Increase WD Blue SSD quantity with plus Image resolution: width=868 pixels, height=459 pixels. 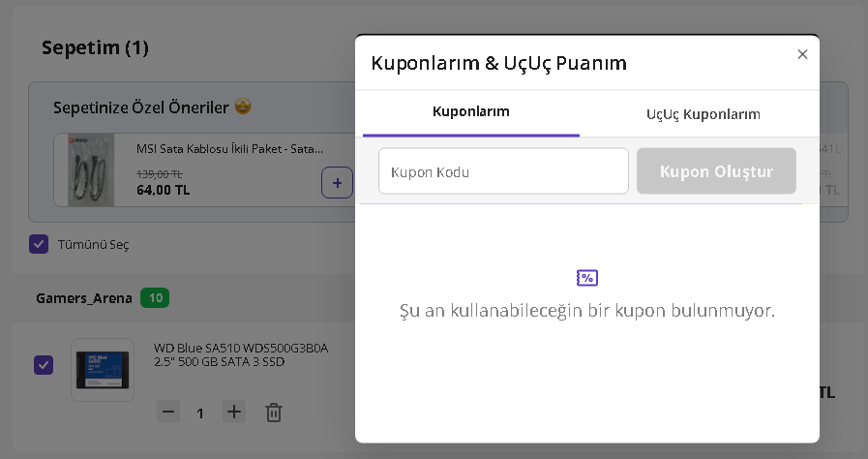234,413
